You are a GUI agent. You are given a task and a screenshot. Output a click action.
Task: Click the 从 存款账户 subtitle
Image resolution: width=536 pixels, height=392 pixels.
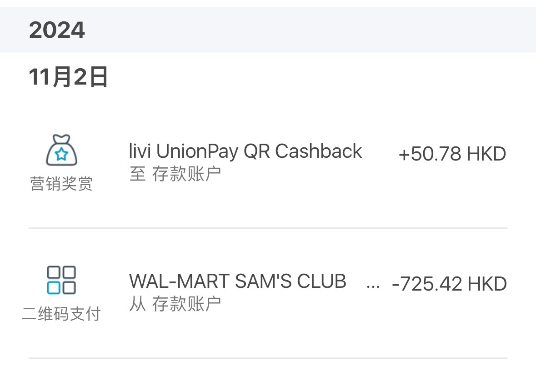pyautogui.click(x=175, y=303)
